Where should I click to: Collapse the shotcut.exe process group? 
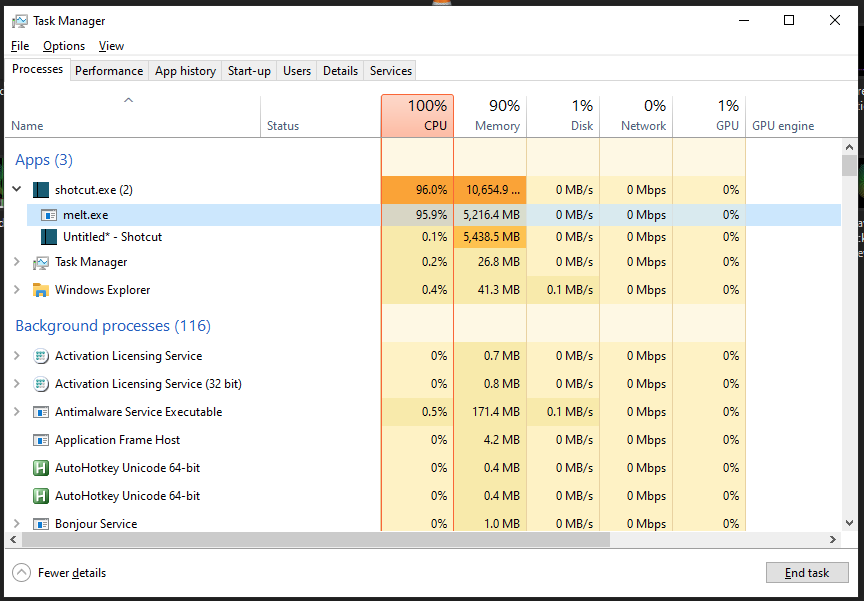coord(16,189)
